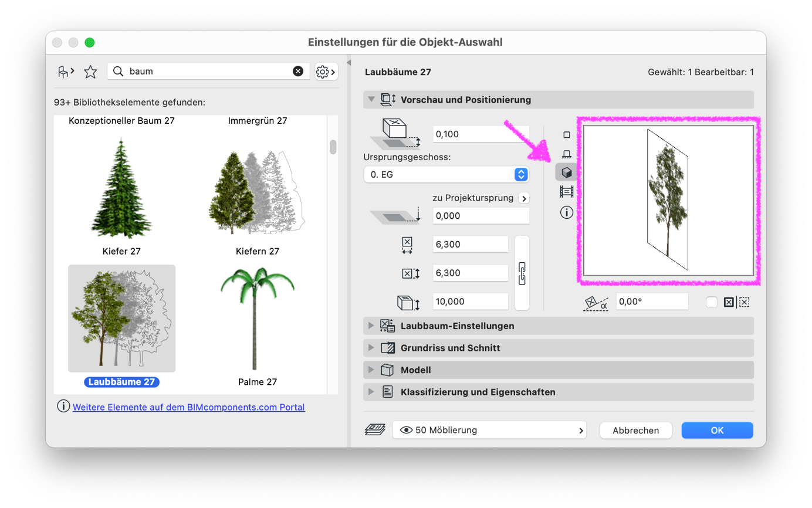Select the Kiefer 27 tree thumbnail
The height and width of the screenshot is (508, 812).
(x=121, y=188)
